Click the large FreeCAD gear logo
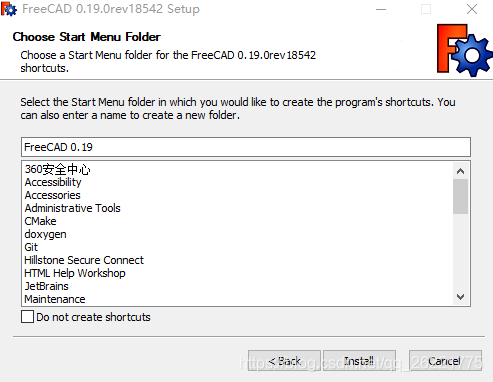Viewport: 493px width, 382px height. click(464, 50)
